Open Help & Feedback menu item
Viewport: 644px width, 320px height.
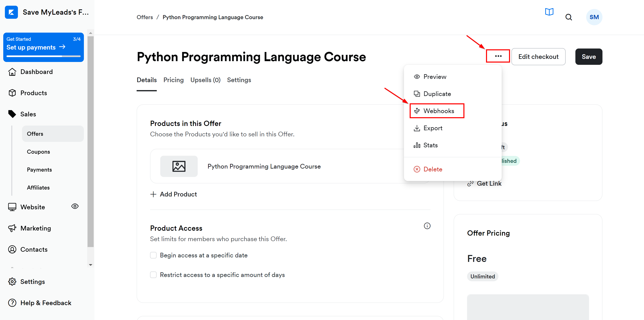coord(41,303)
